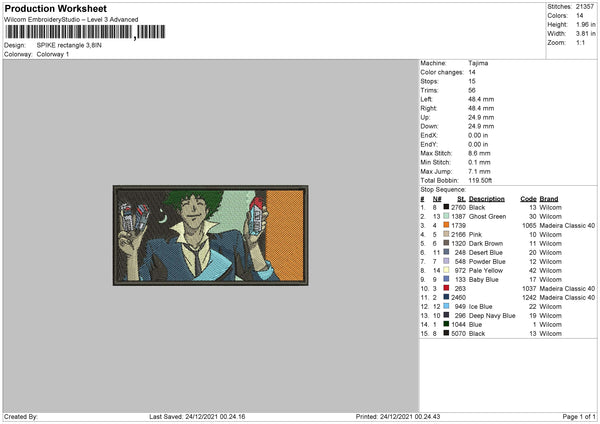Screen dimensions: 600x424
Task: Click the Zoom value '1:1'
Action: click(580, 42)
